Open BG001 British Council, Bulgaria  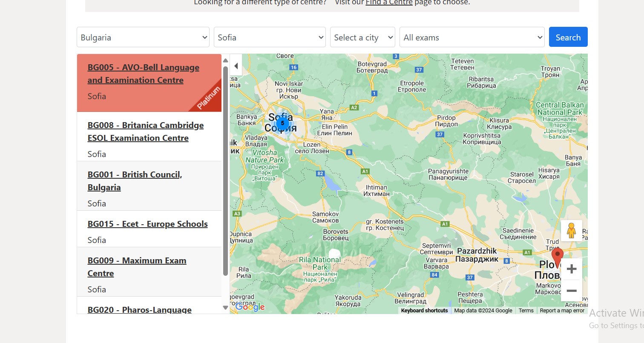pos(135,181)
